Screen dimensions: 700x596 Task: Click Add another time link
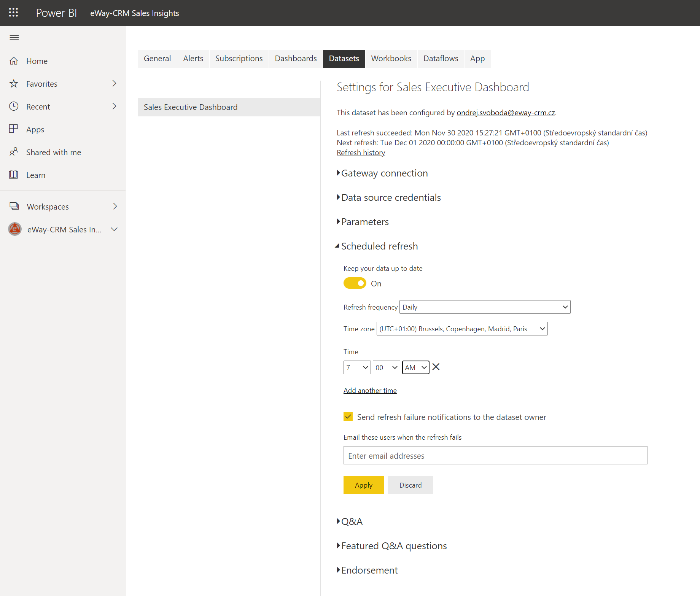[x=370, y=391]
